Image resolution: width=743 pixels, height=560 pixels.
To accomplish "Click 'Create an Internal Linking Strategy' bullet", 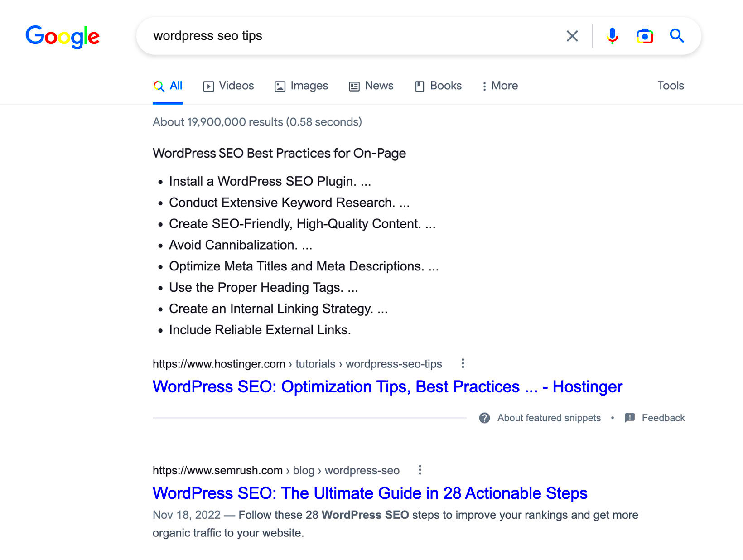I will (279, 309).
